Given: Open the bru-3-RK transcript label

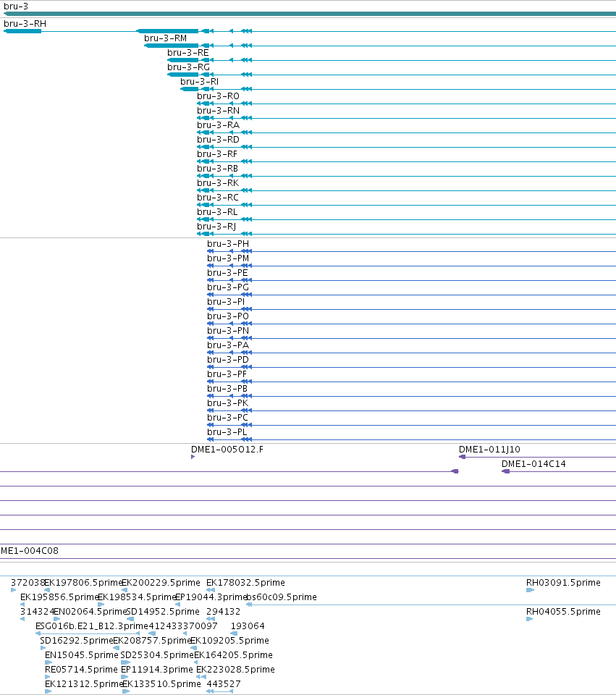Looking at the screenshot, I should click(218, 183).
